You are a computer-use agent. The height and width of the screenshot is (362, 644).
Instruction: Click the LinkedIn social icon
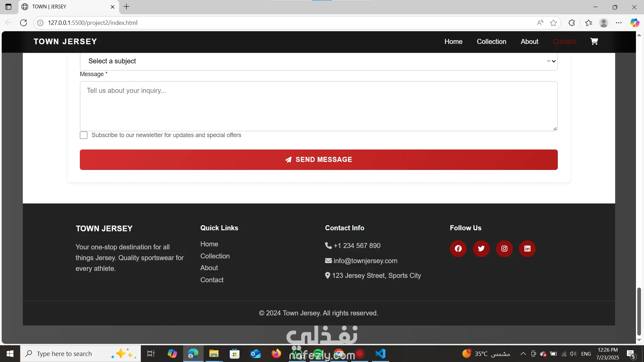[527, 249]
